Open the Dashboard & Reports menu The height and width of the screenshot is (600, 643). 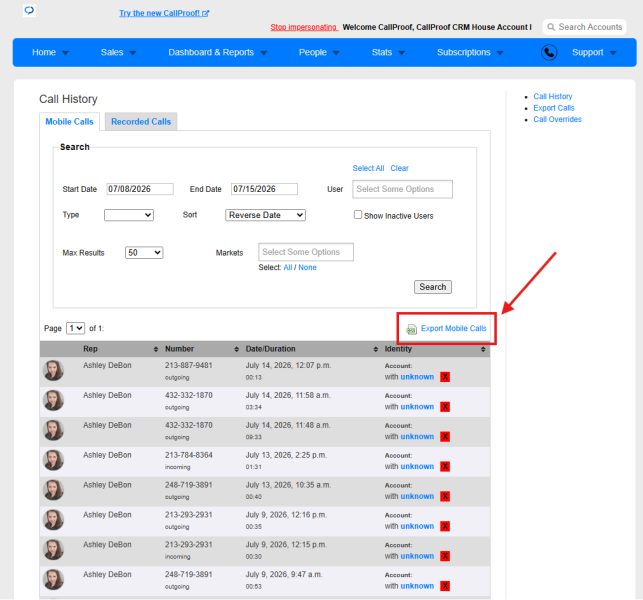coord(217,52)
